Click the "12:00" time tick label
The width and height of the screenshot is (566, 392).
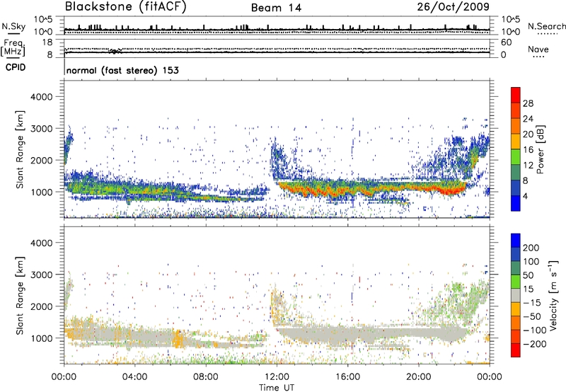[x=277, y=377]
